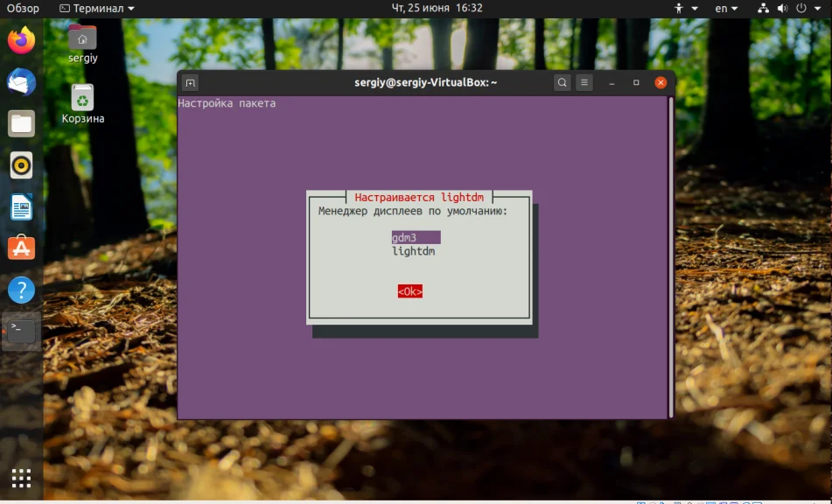
Task: Open Rhythmbox music player in dock
Action: (x=21, y=165)
